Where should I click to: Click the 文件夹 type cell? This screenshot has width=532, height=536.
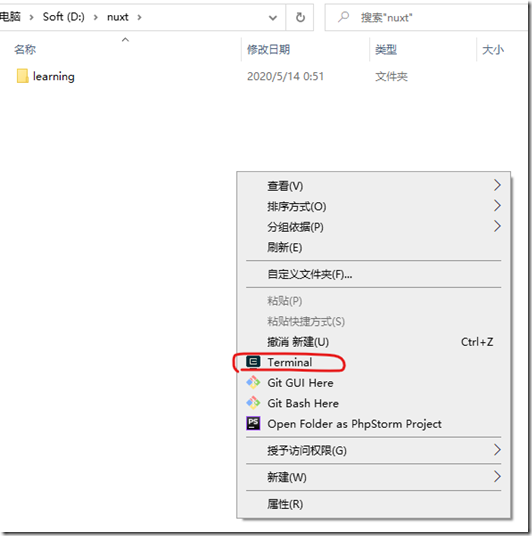(391, 76)
